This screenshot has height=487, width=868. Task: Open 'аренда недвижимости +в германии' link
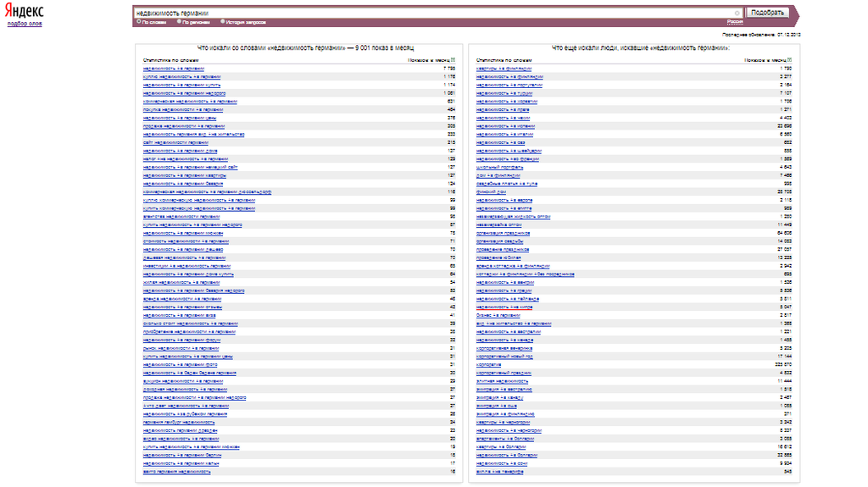click(x=181, y=299)
